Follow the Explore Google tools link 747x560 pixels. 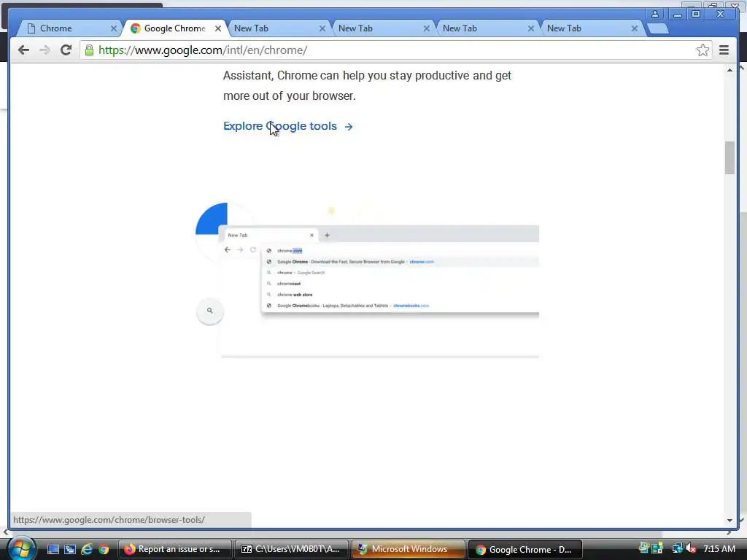tap(287, 126)
